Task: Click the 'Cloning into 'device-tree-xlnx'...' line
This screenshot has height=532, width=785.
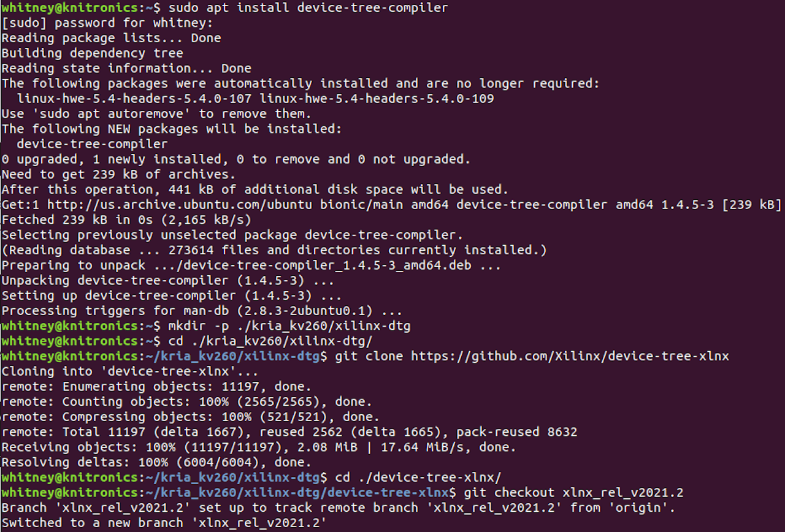Action: pyautogui.click(x=130, y=371)
